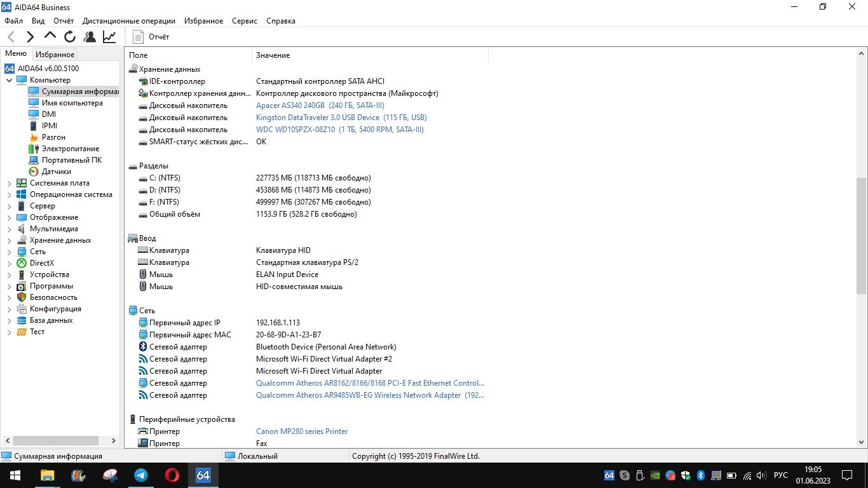Select Датчики sensors tree item
This screenshot has width=868, height=488.
click(x=57, y=172)
